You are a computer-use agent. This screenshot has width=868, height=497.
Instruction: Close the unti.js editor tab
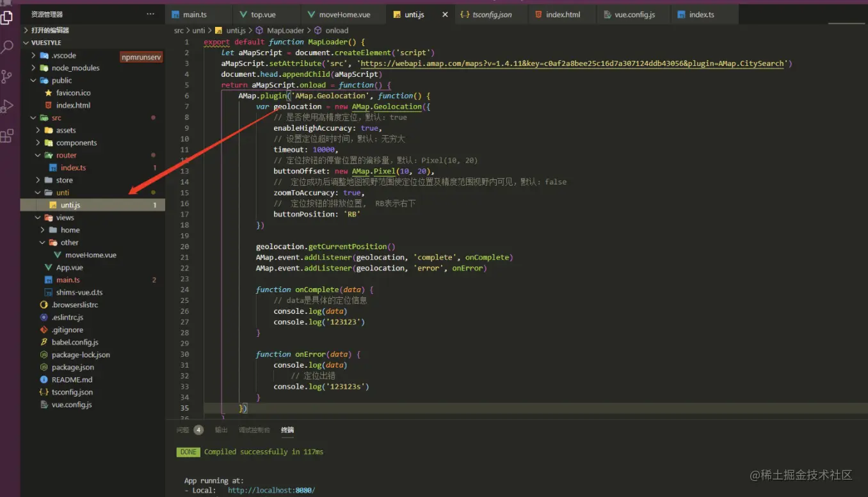(445, 14)
